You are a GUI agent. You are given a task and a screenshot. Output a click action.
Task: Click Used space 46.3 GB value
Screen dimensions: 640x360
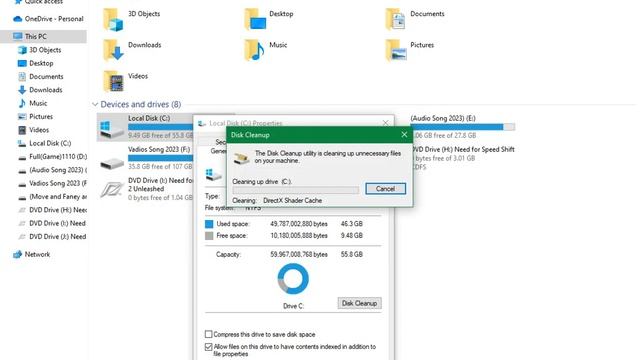tap(351, 224)
